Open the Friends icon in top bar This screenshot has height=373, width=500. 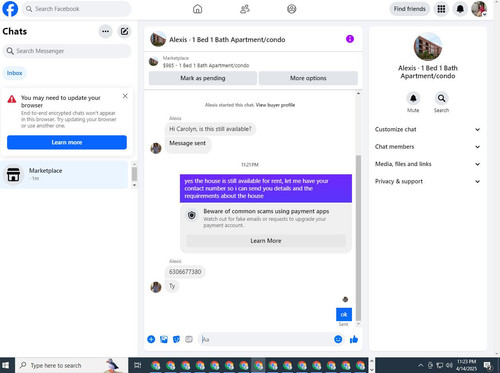pos(245,9)
